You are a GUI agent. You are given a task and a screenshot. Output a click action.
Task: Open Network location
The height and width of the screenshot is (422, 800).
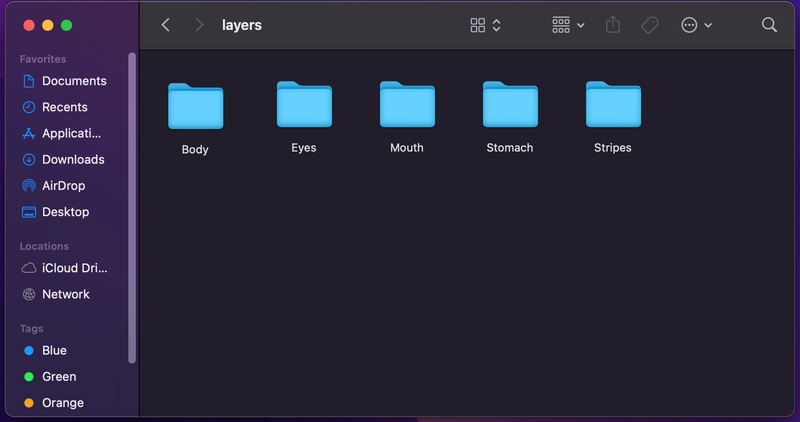[x=56, y=294]
